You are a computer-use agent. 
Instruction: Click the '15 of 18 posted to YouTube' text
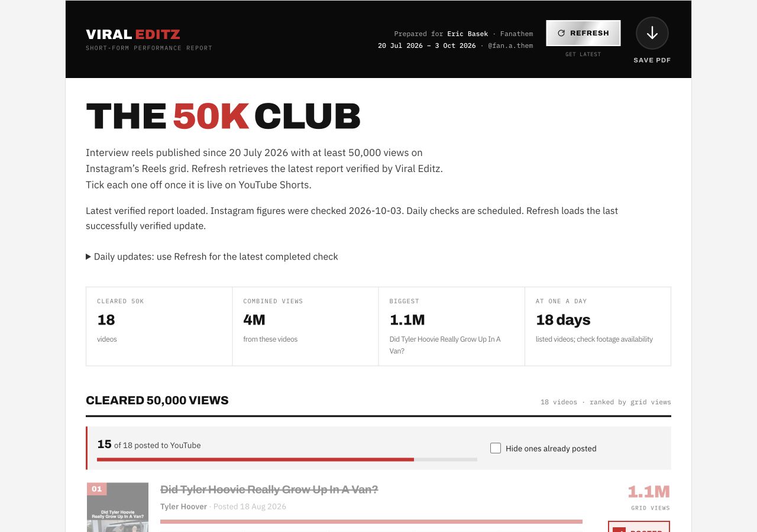149,445
